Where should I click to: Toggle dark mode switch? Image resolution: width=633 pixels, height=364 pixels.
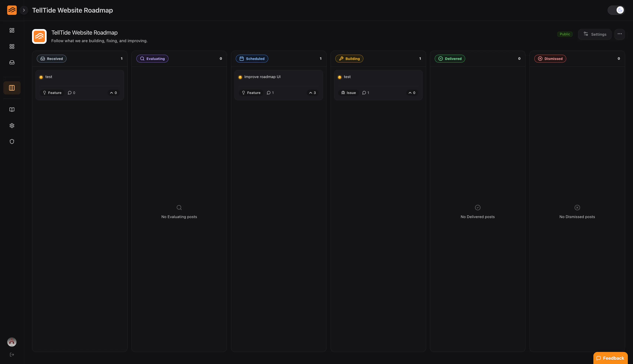[616, 10]
